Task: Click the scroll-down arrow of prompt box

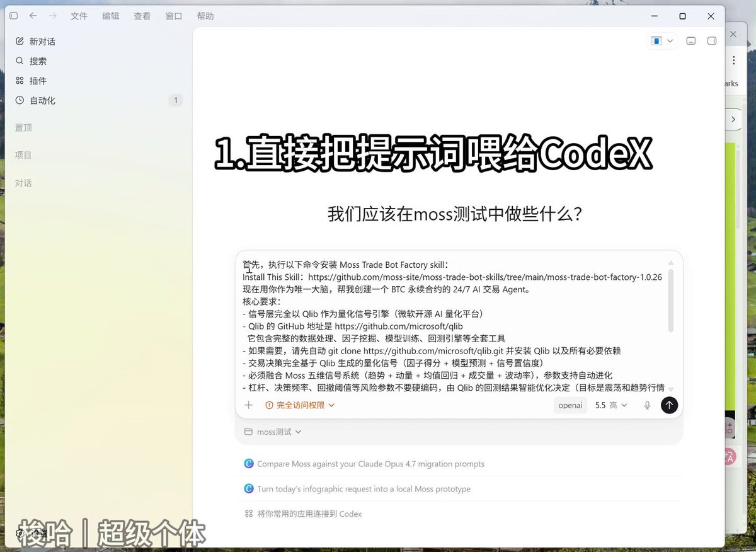Action: coord(671,389)
